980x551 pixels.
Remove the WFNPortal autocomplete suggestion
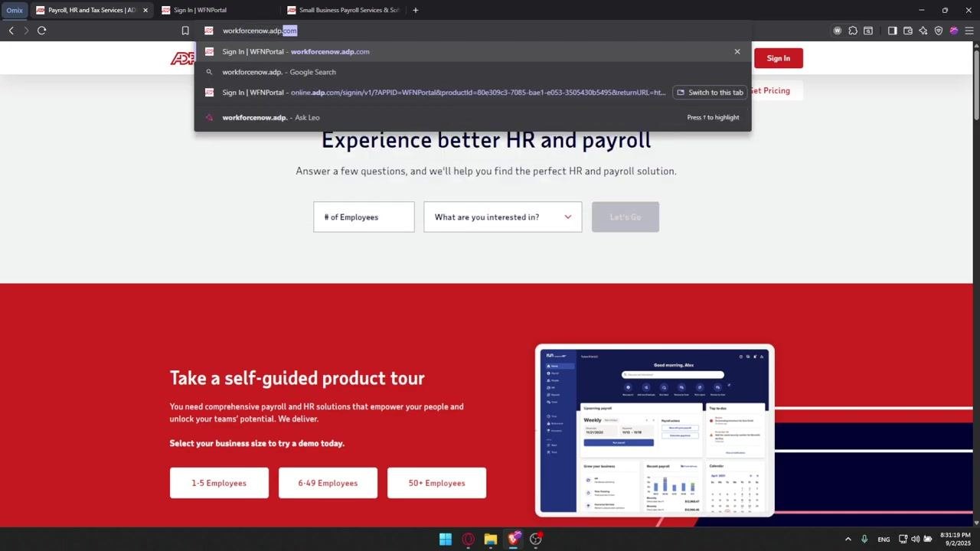pyautogui.click(x=737, y=51)
